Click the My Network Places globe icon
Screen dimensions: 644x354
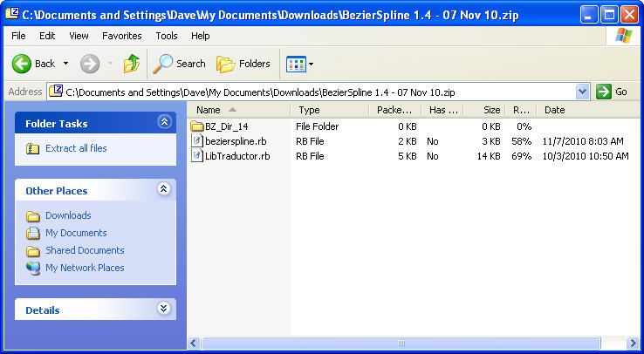point(33,269)
